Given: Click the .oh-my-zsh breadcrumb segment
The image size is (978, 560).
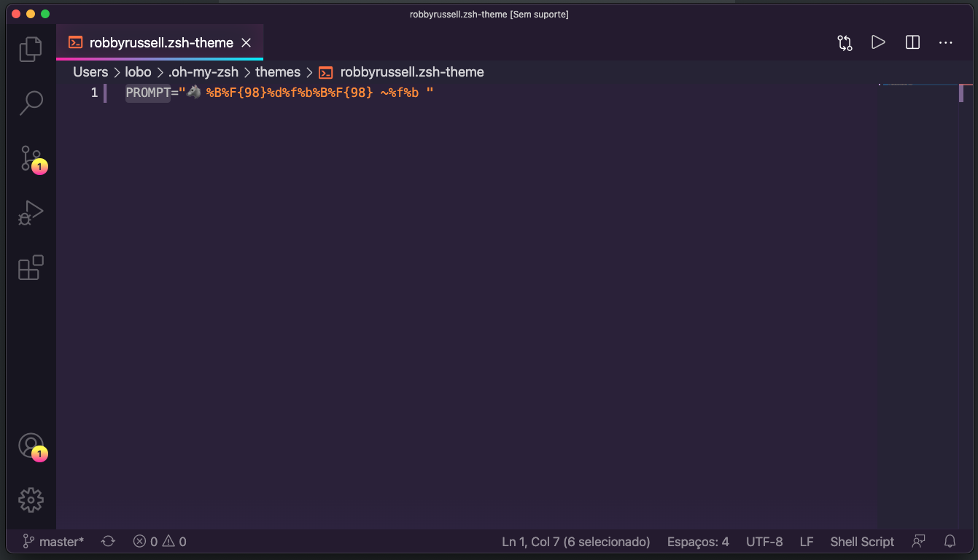Looking at the screenshot, I should pyautogui.click(x=203, y=72).
